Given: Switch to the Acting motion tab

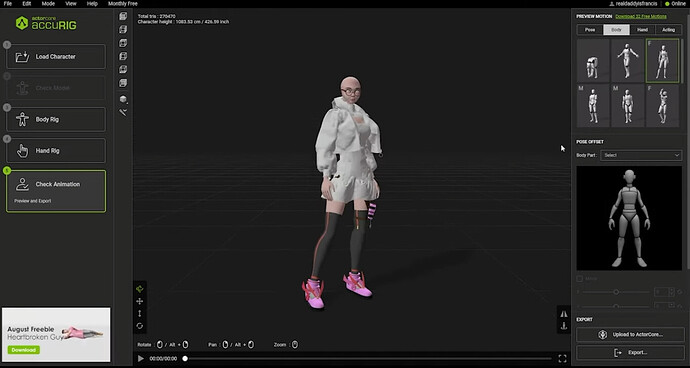Looking at the screenshot, I should 668,30.
